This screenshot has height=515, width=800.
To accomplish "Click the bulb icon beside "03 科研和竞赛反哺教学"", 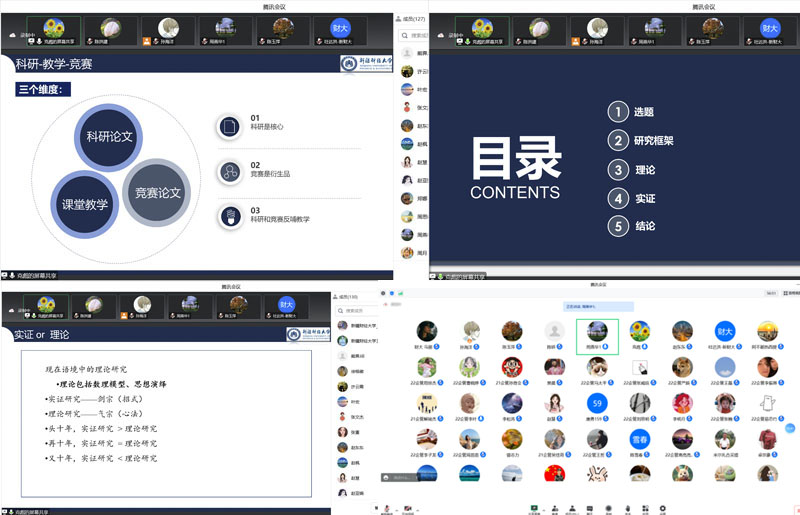I will coord(229,214).
